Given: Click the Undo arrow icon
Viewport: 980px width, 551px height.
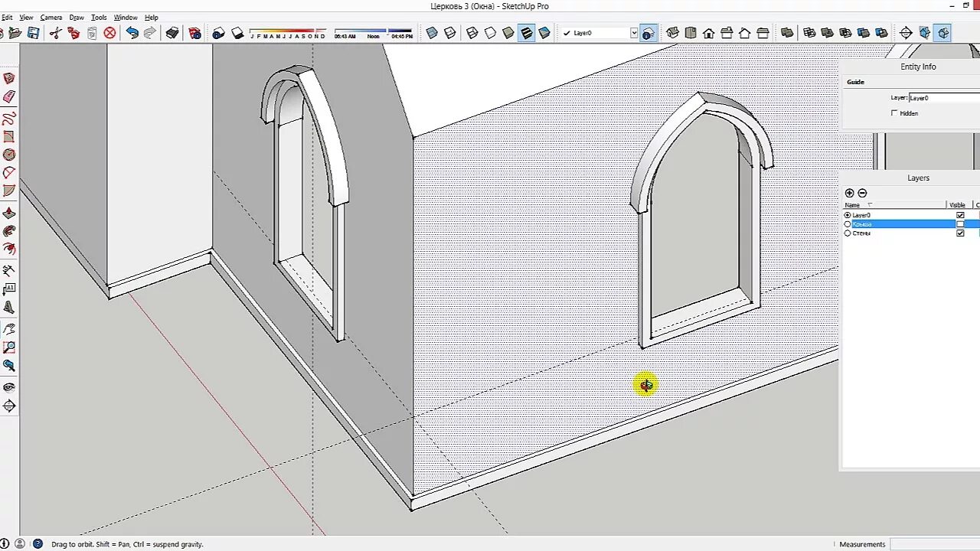Looking at the screenshot, I should click(132, 33).
